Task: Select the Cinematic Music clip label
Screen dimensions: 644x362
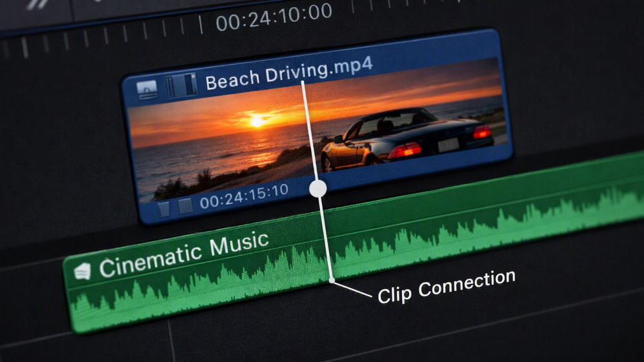Action: pyautogui.click(x=184, y=254)
